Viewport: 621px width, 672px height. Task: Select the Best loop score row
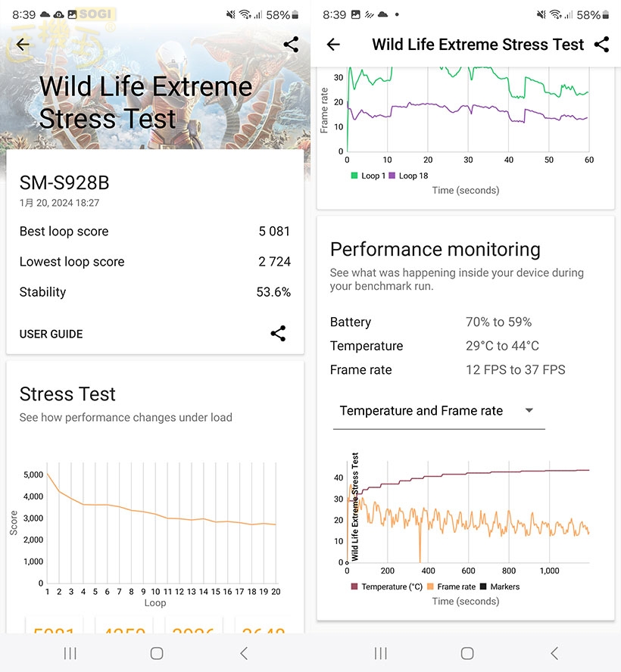[x=155, y=232]
